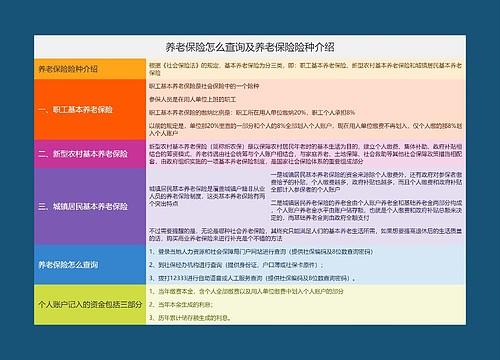Click the title 养老保险怎么查询及养老保险险种介绍

[x=250, y=47]
